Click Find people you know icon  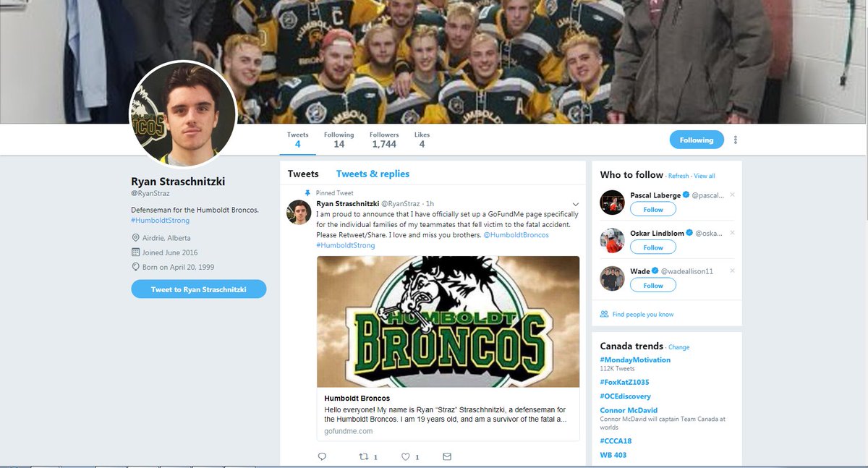[604, 314]
